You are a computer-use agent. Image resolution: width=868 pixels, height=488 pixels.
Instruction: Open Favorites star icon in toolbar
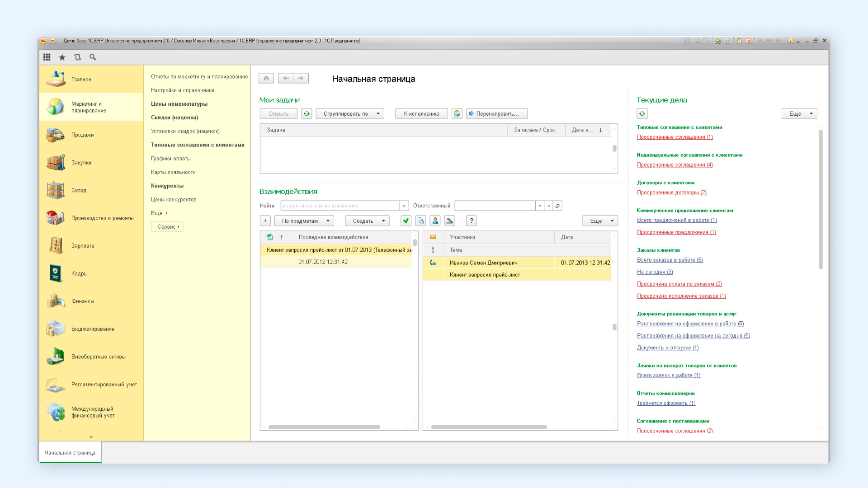(62, 57)
